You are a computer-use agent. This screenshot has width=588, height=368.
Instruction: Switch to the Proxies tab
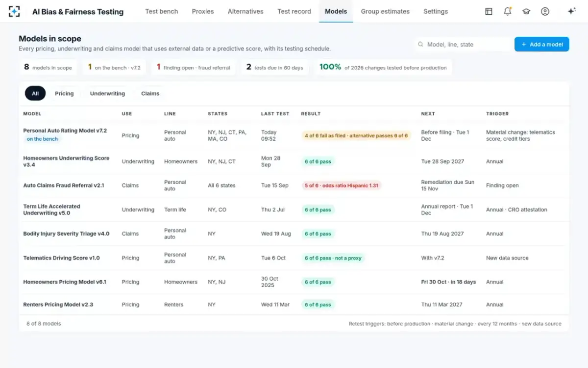[x=203, y=11]
